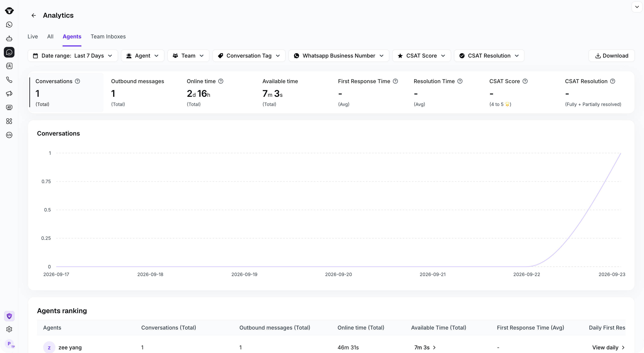The height and width of the screenshot is (353, 644).
Task: Open the CSAT Resolution filter dropdown
Action: pyautogui.click(x=489, y=56)
